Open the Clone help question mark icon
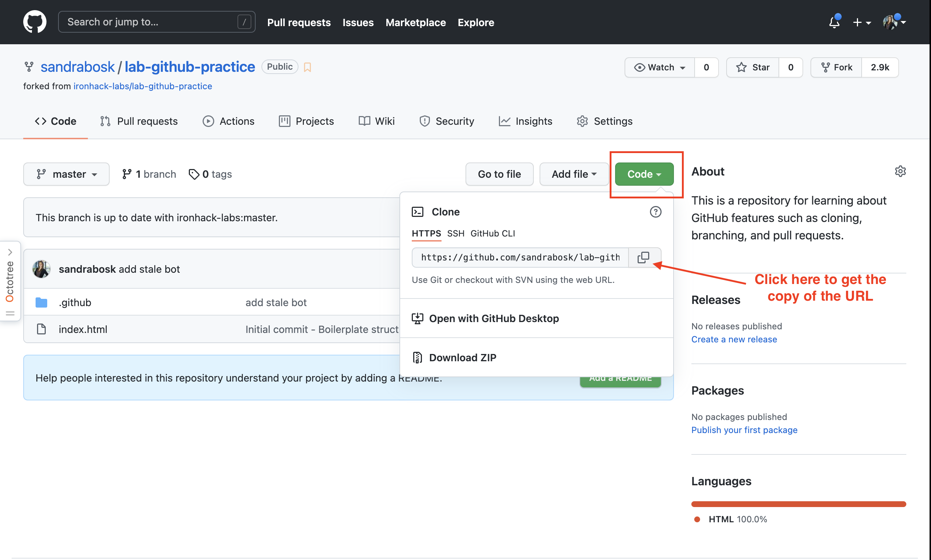 tap(655, 212)
